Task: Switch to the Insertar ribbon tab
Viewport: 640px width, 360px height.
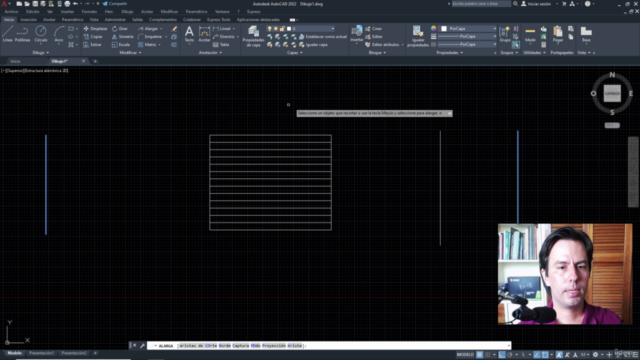Action: (x=29, y=20)
